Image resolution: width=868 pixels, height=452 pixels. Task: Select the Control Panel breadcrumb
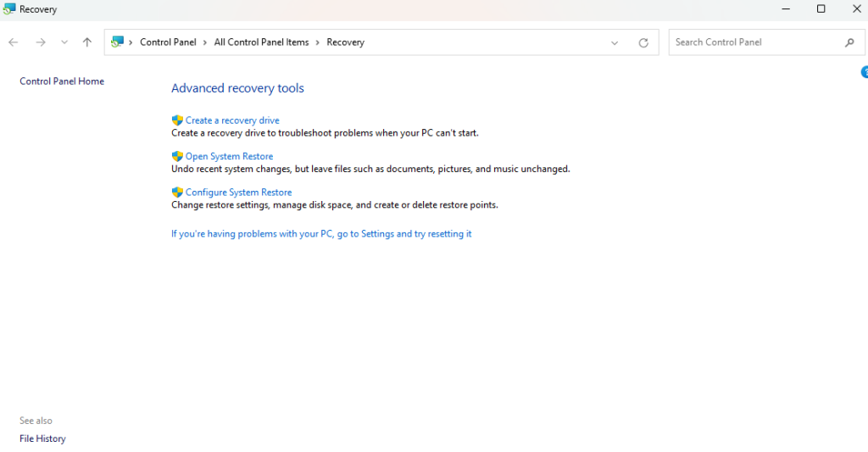click(168, 42)
